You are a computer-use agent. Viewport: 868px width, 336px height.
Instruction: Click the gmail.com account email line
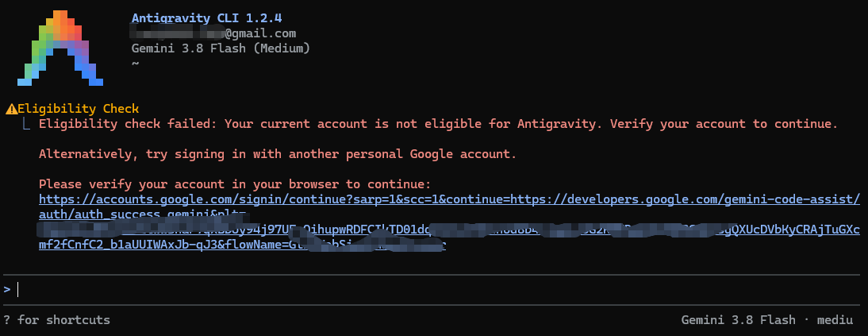pos(213,33)
